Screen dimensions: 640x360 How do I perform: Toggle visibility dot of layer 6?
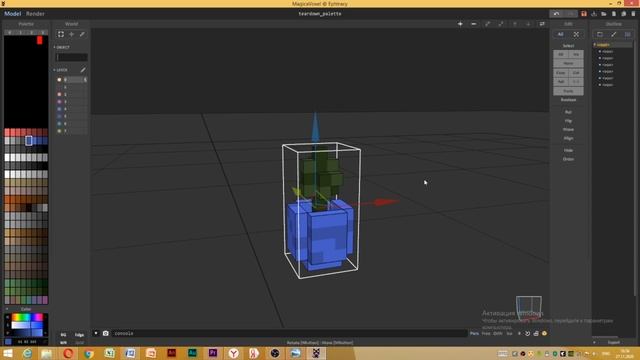pos(59,124)
